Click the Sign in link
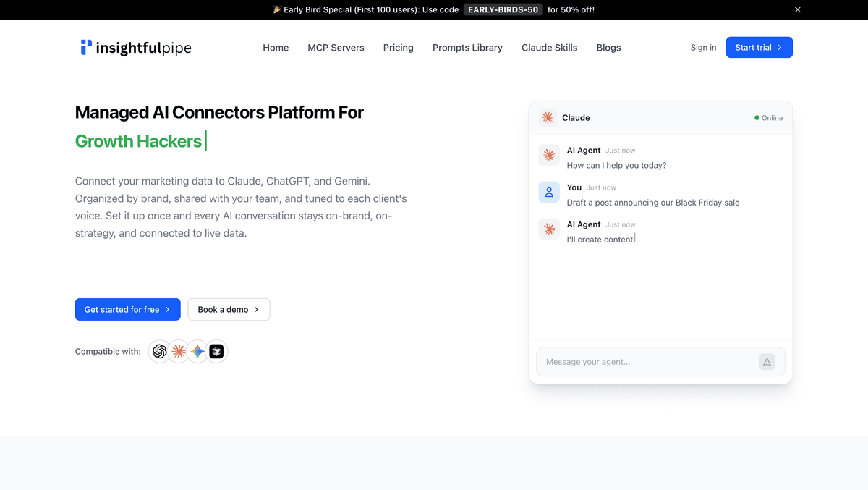Image resolution: width=868 pixels, height=490 pixels. point(703,47)
